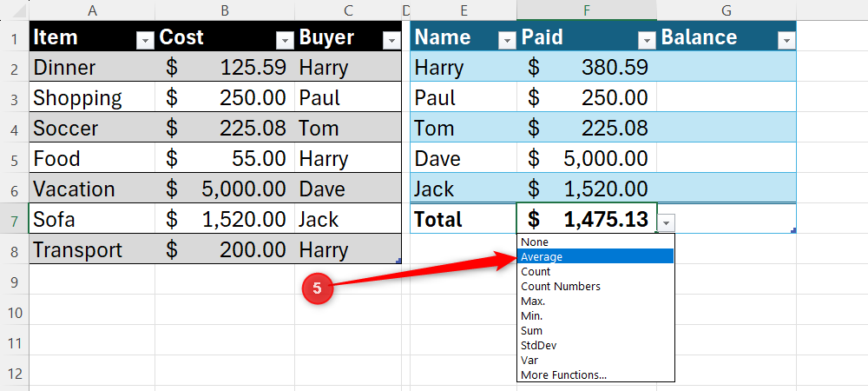Click the Vacation cell

(x=92, y=189)
